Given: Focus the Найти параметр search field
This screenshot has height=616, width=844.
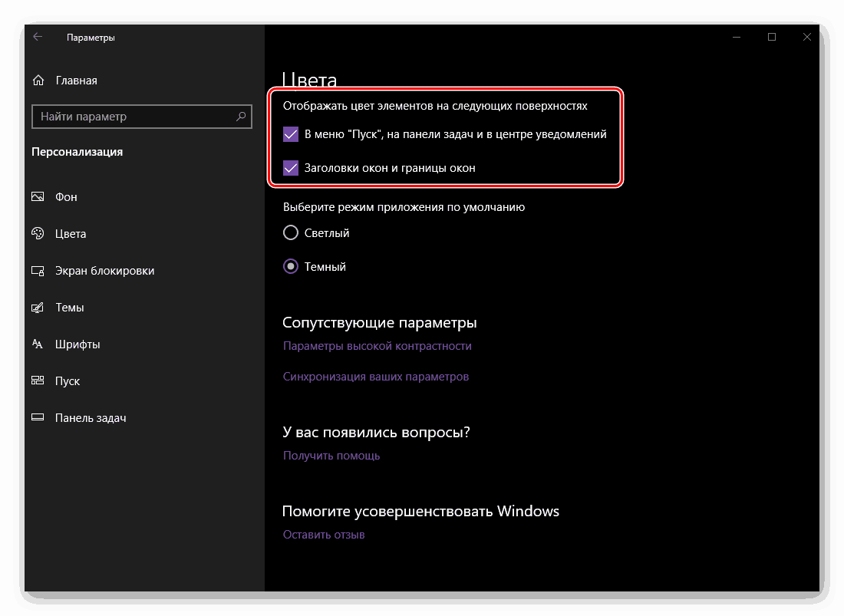Looking at the screenshot, I should [142, 116].
